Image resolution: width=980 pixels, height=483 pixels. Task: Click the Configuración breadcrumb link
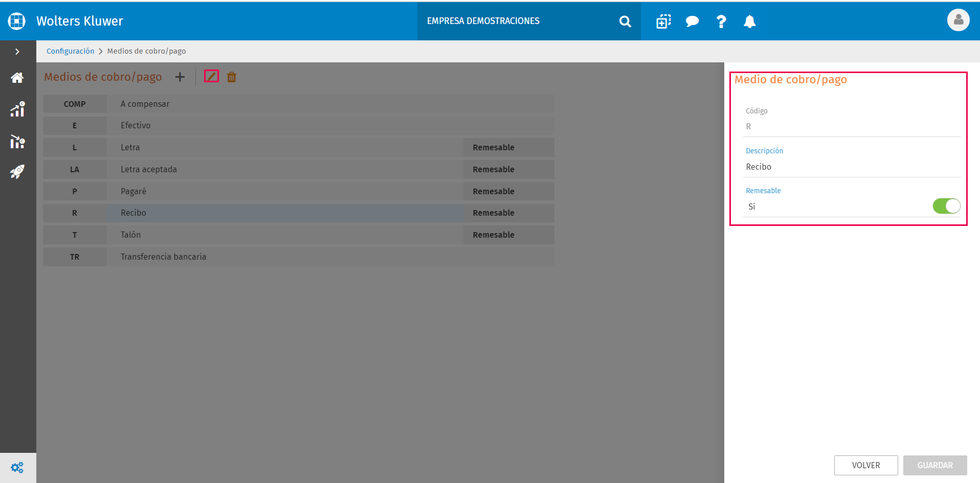[71, 51]
